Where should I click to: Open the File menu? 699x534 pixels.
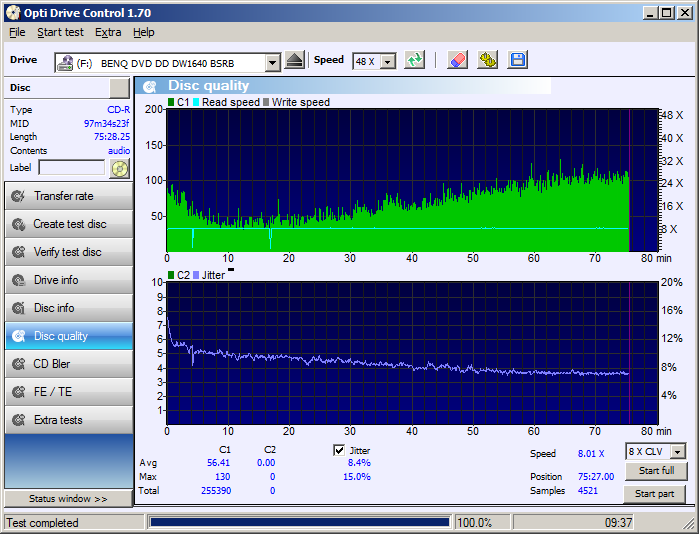(17, 33)
